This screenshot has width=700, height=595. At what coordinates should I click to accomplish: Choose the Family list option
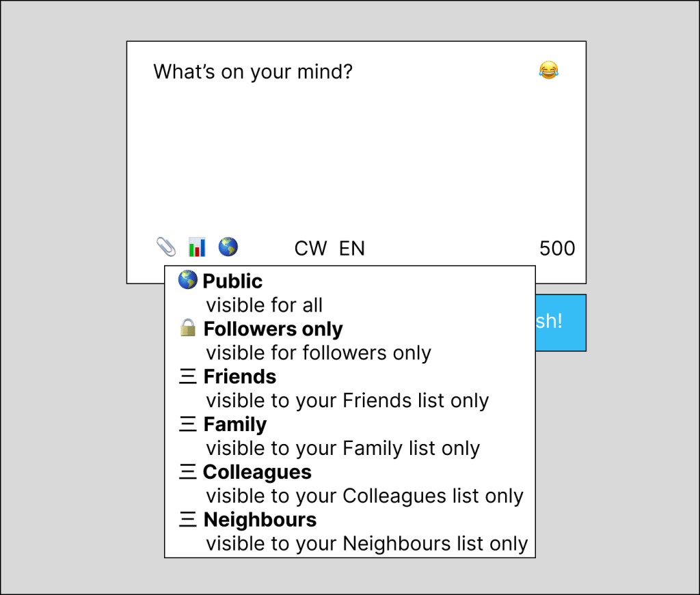pyautogui.click(x=235, y=425)
